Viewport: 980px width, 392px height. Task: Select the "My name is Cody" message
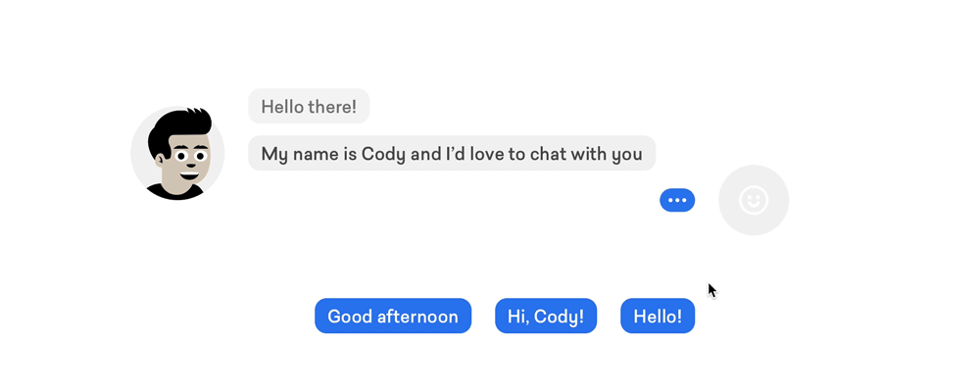coord(452,153)
